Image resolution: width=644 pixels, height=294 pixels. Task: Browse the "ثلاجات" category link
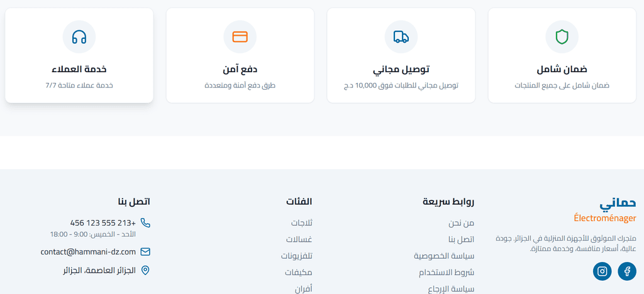pos(301,223)
